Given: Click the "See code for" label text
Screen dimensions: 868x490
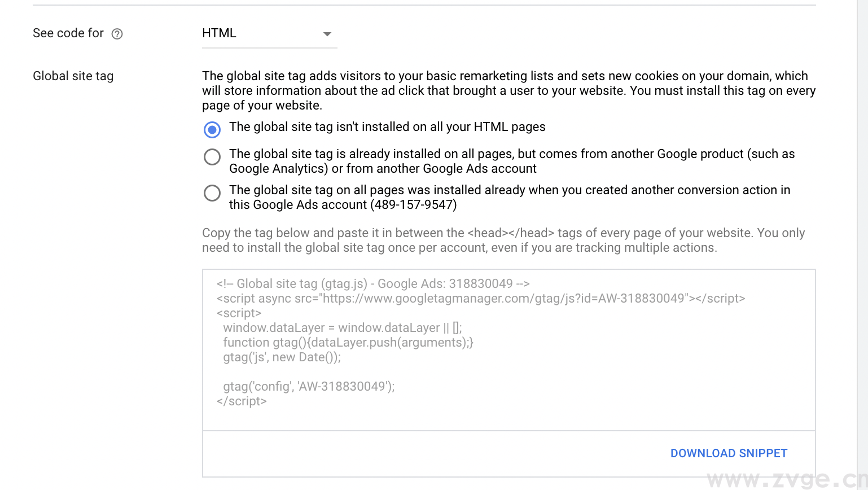Looking at the screenshot, I should (x=68, y=33).
